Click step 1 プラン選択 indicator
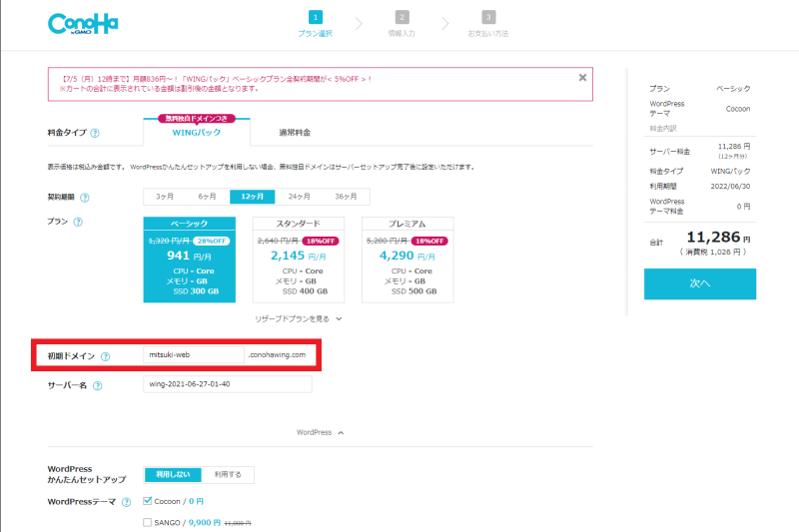 click(315, 24)
